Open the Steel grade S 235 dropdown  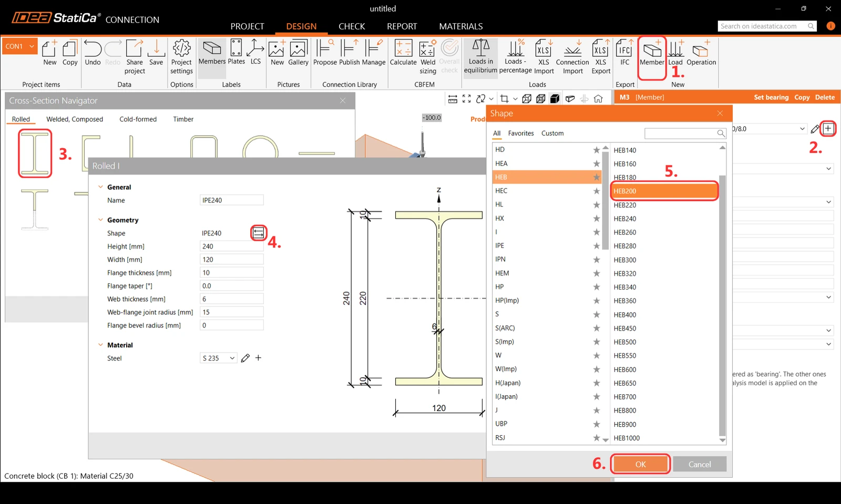pos(219,358)
